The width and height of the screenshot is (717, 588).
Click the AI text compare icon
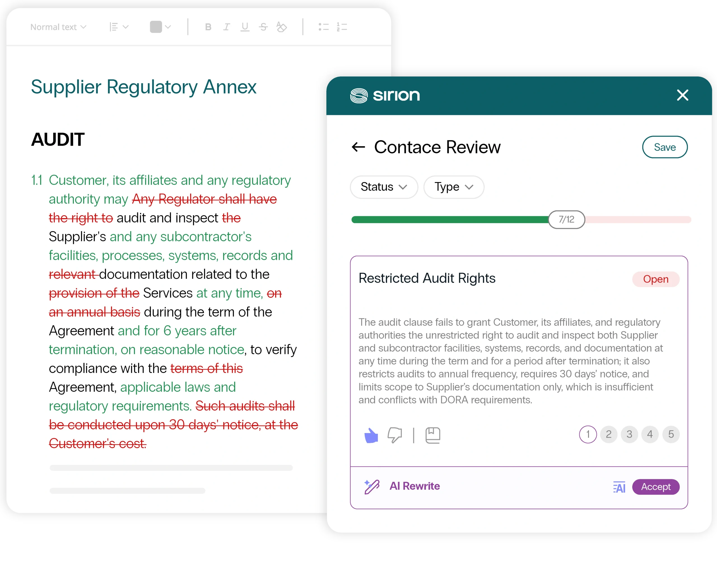click(x=619, y=487)
